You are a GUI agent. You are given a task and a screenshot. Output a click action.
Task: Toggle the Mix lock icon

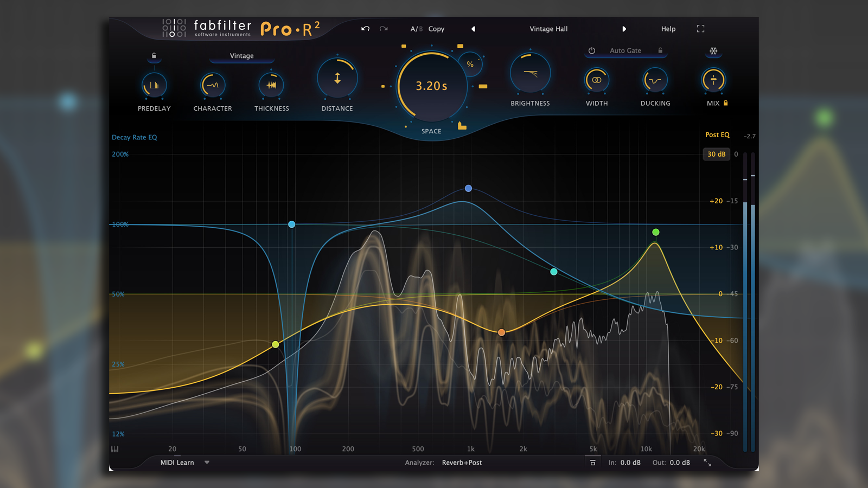(x=725, y=103)
